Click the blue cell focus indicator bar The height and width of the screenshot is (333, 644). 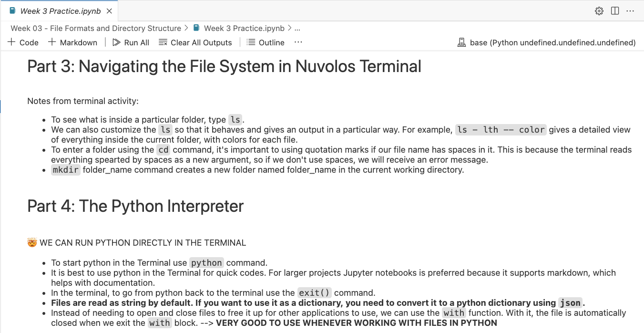point(0,106)
